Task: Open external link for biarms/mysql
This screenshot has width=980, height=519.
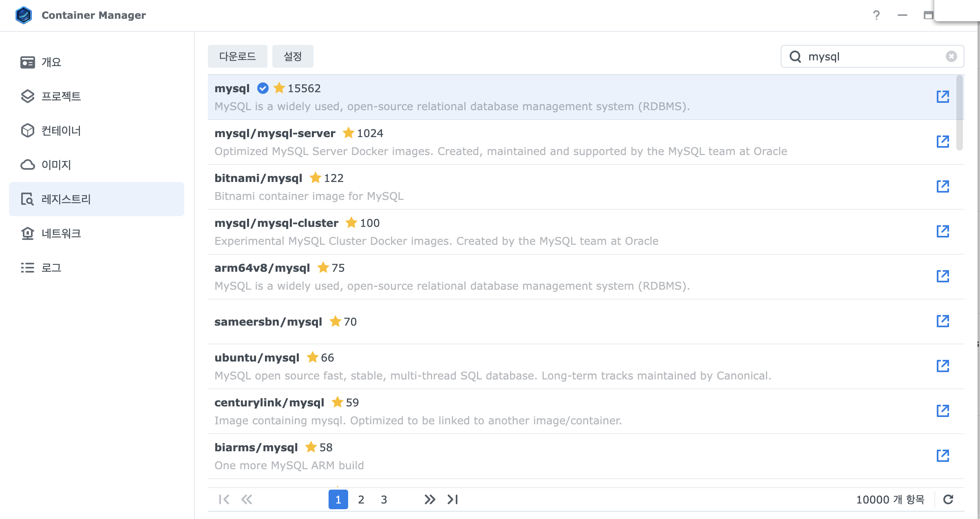Action: [942, 456]
